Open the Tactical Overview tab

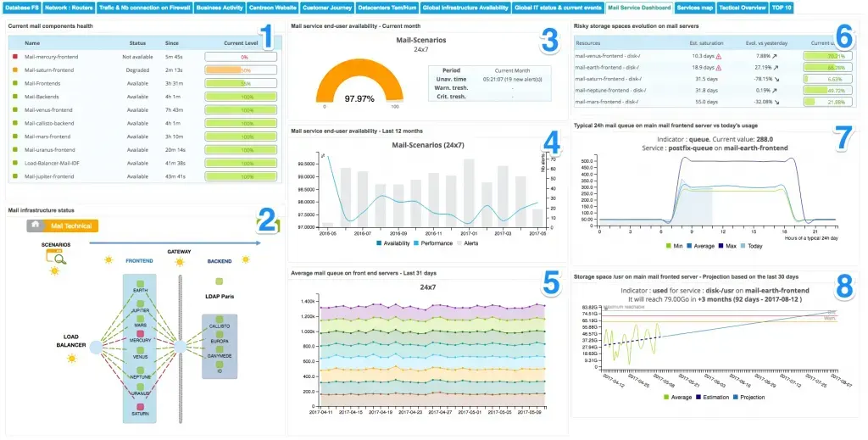pyautogui.click(x=743, y=8)
